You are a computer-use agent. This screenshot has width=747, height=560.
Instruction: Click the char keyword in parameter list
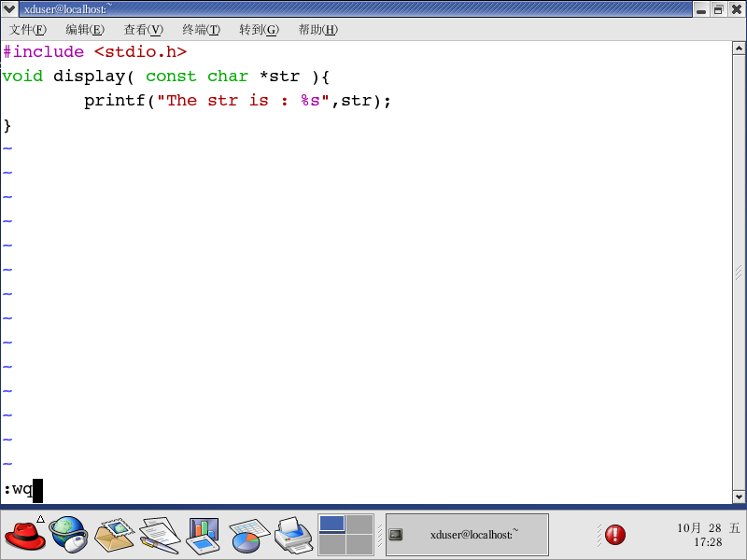click(228, 77)
